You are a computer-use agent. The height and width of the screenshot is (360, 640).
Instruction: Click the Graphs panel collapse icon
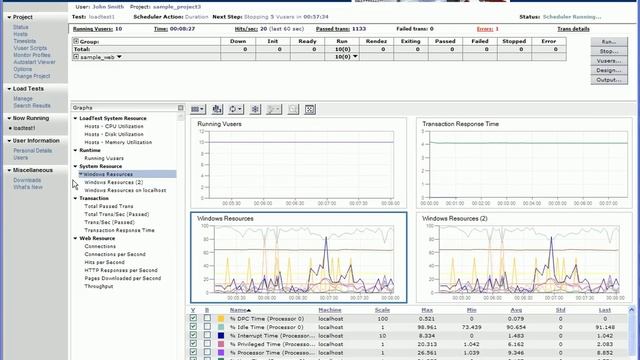(180, 108)
